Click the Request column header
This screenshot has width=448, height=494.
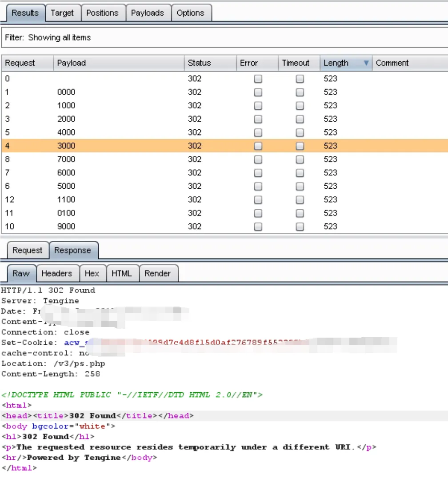[27, 63]
